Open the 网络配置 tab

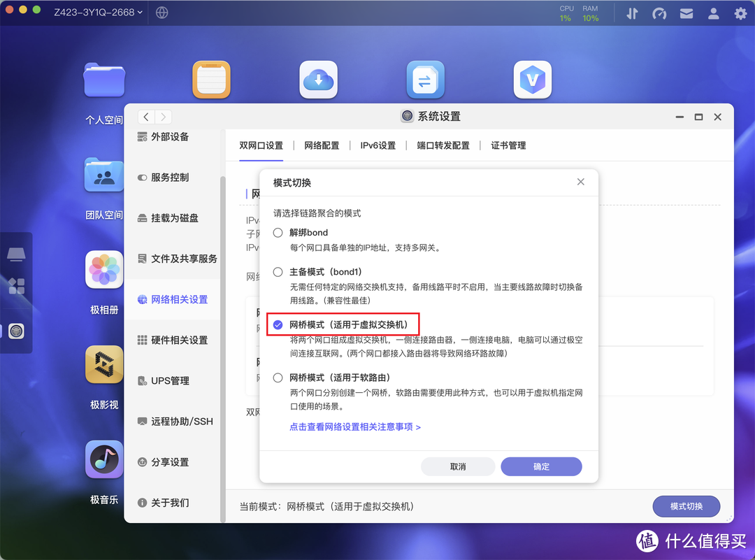click(322, 145)
